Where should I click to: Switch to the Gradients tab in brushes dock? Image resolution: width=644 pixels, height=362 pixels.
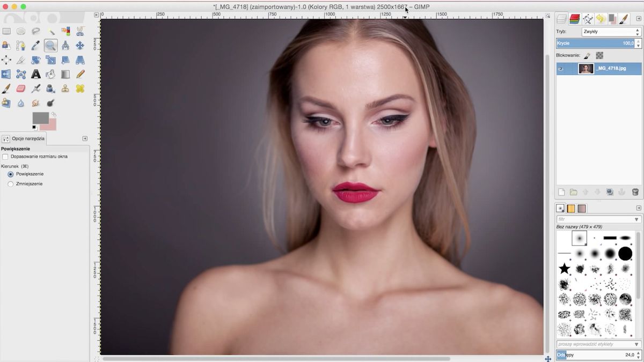582,208
